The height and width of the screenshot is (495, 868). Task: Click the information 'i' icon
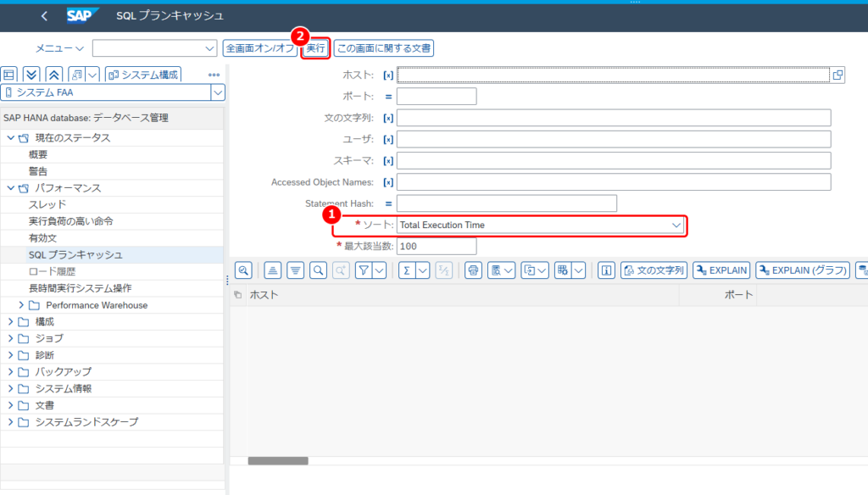click(x=606, y=270)
